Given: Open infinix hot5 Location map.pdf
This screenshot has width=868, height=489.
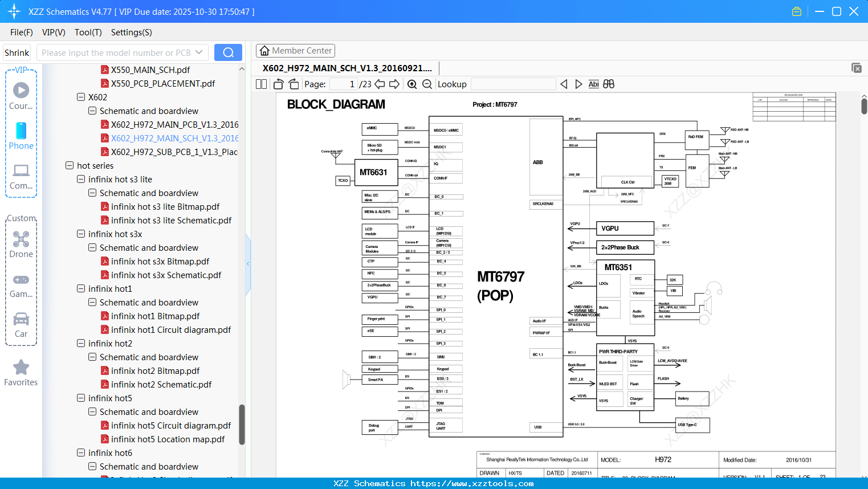Looking at the screenshot, I should [x=162, y=439].
